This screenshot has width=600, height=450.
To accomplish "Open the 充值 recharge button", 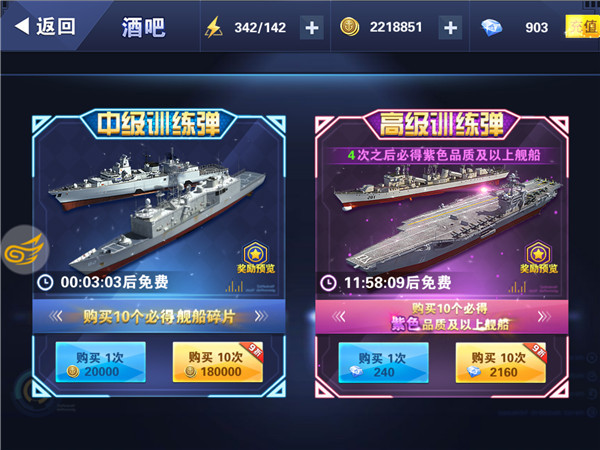I will [x=582, y=27].
